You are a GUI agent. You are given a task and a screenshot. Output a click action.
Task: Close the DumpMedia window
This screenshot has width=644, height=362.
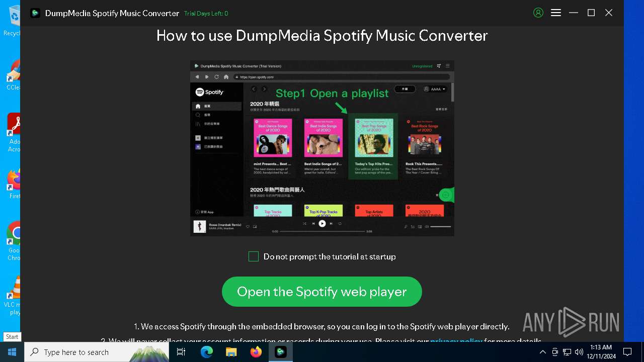[609, 13]
